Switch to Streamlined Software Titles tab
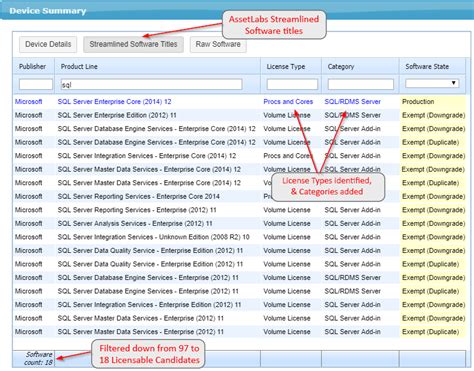Viewport: 474px width, 371px height. [x=133, y=44]
